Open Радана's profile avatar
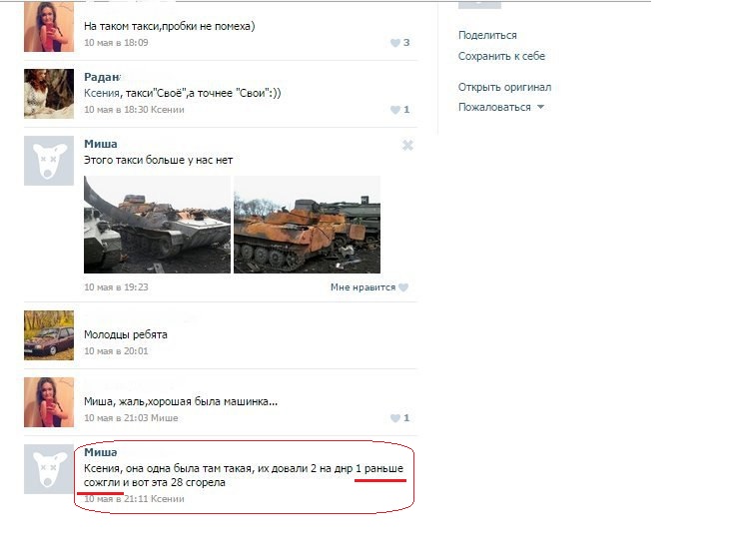Screen dimensions: 736x560 pos(49,94)
